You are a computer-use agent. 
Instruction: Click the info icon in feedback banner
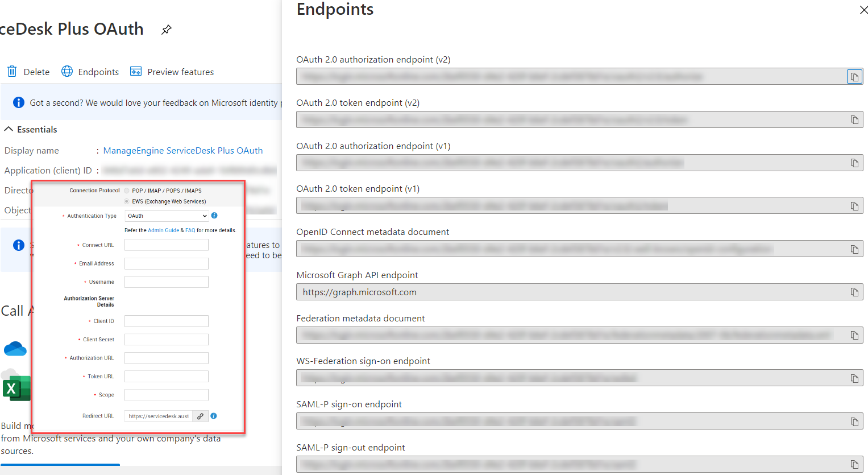tap(19, 102)
